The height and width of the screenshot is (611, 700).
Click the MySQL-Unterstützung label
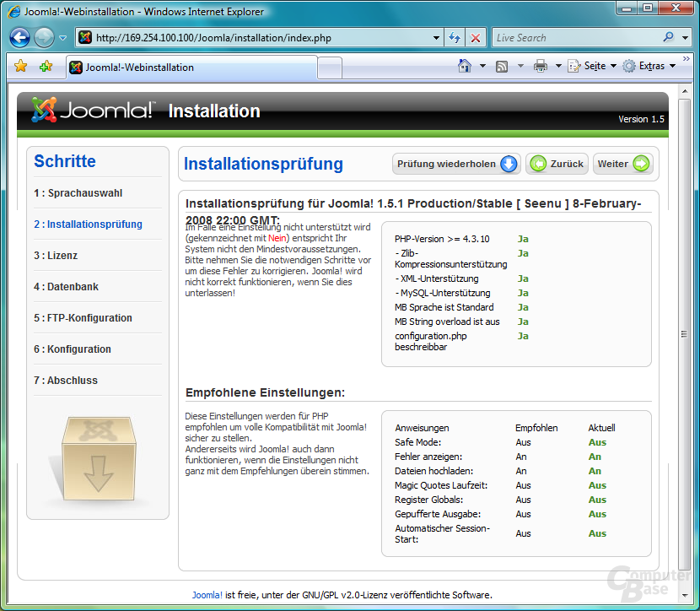[x=443, y=293]
